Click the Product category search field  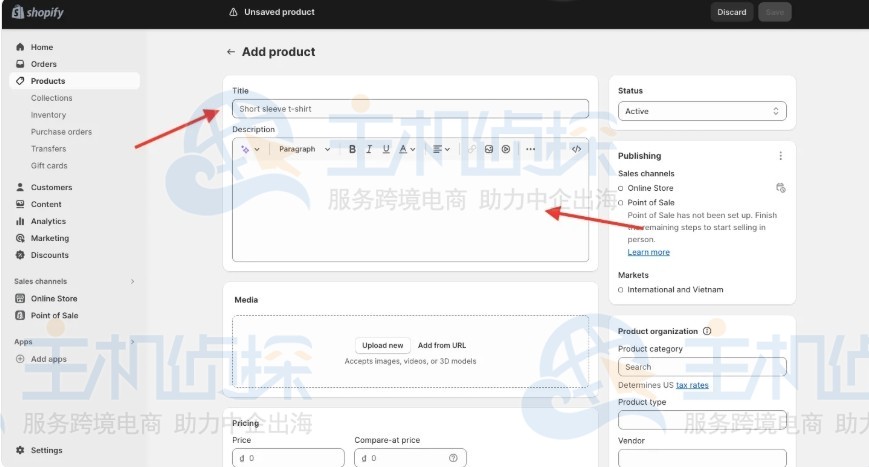(702, 367)
